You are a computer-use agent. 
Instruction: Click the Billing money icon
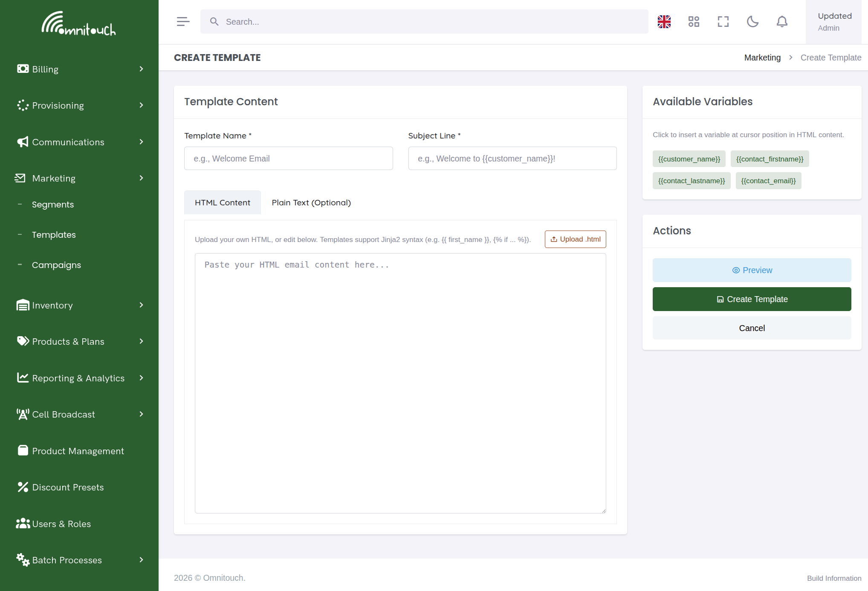(23, 69)
